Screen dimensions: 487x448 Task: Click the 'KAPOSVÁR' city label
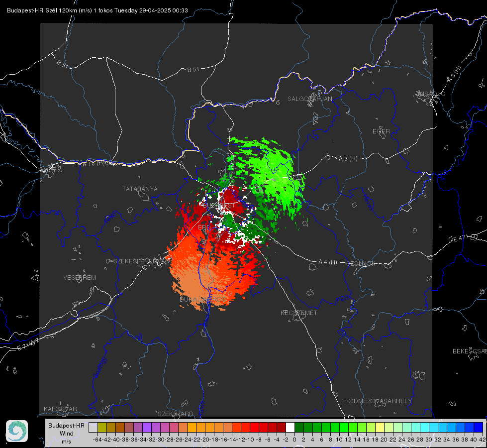tap(60, 409)
